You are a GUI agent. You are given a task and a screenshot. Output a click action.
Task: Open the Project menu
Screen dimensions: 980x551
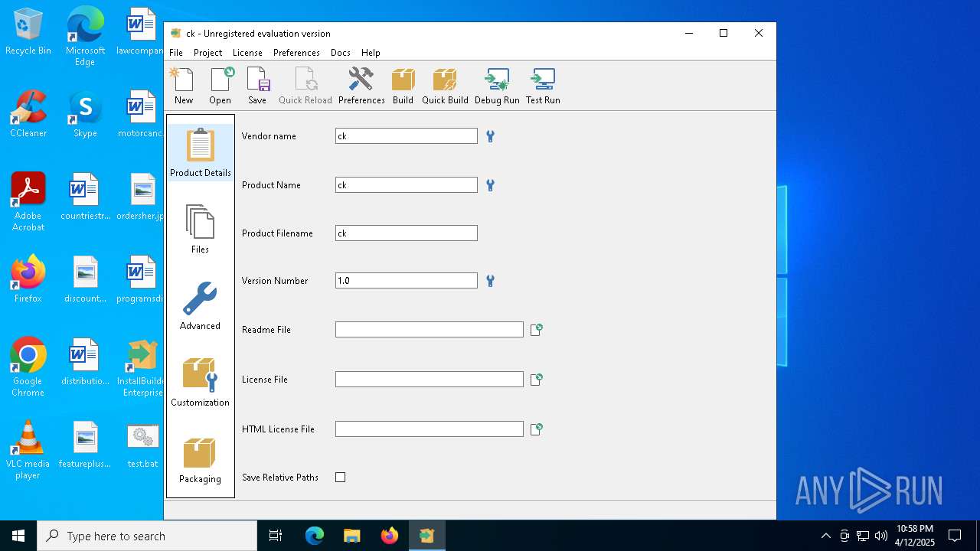(x=207, y=53)
